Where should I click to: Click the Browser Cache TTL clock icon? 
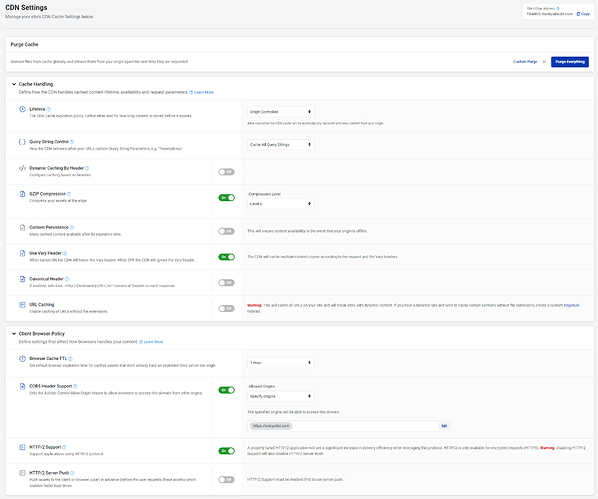(x=23, y=359)
